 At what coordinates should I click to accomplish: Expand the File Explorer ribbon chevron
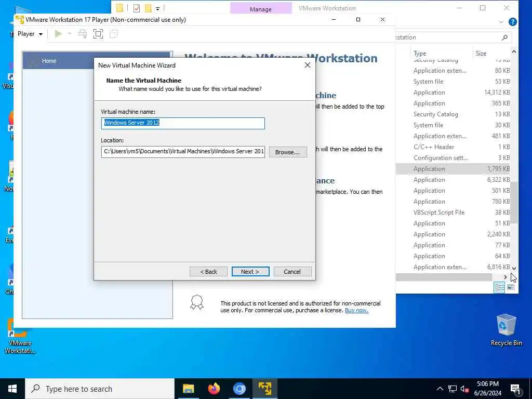(501, 22)
